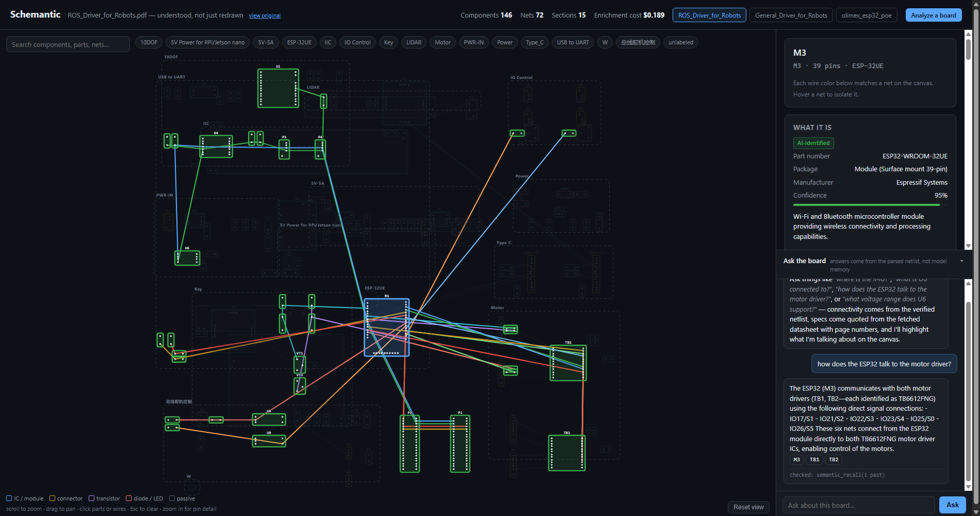Viewport: 980px width, 516px height.
Task: Select the P1 connector header
Action: click(x=460, y=444)
